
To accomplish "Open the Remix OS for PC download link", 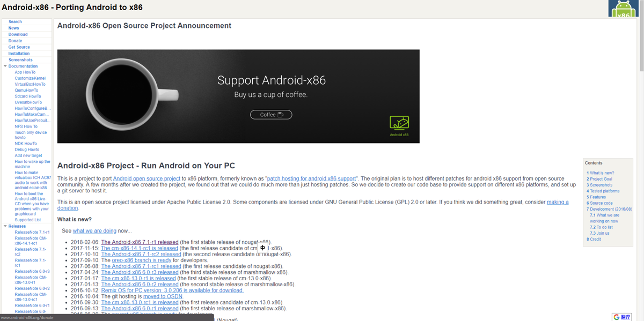I will [172, 290].
